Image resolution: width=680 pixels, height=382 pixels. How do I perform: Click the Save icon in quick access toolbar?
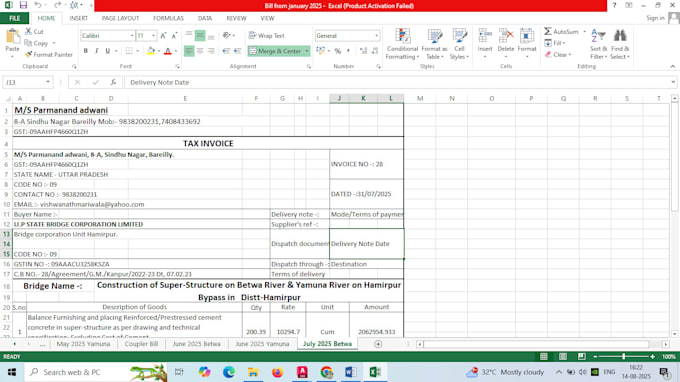23,5
